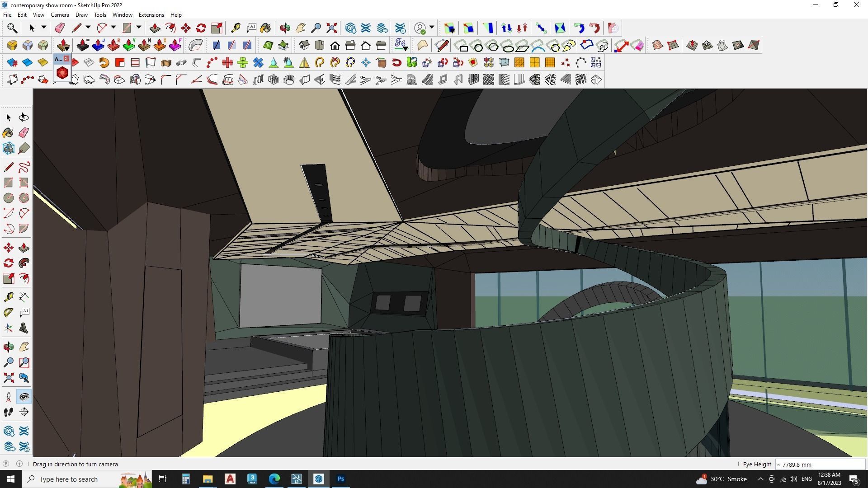
Task: Open the Line tool dropdown arrow
Action: point(88,28)
